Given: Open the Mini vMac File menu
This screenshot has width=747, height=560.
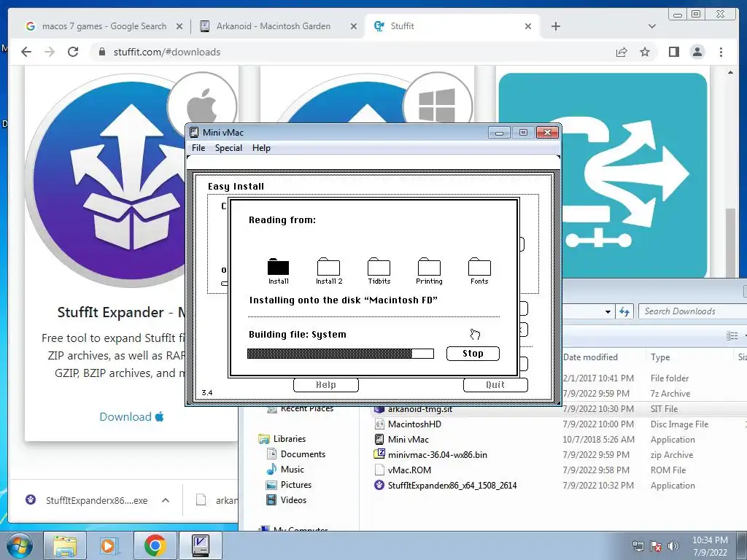Looking at the screenshot, I should coord(198,147).
